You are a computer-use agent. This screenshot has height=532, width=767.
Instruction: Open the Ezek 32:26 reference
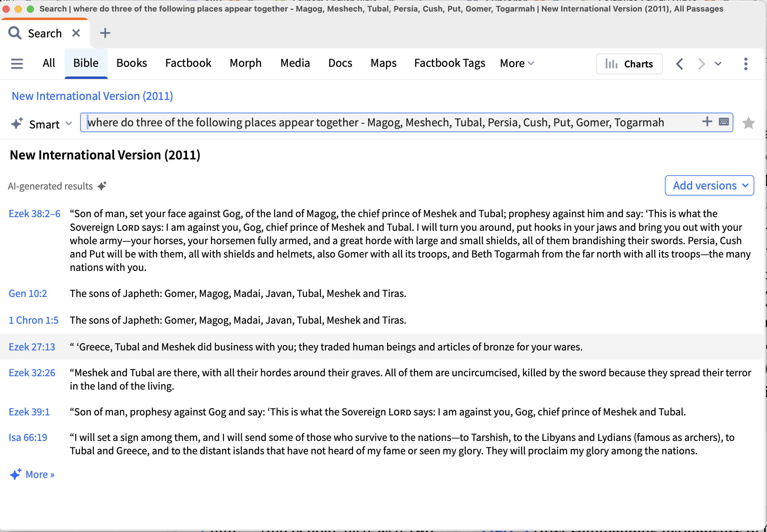(x=32, y=372)
